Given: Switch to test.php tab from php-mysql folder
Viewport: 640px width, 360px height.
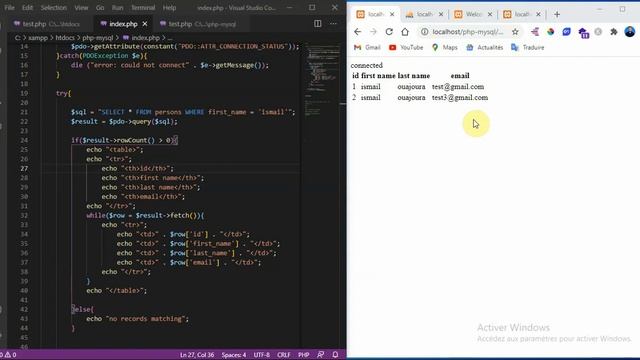Looking at the screenshot, I should (x=199, y=24).
